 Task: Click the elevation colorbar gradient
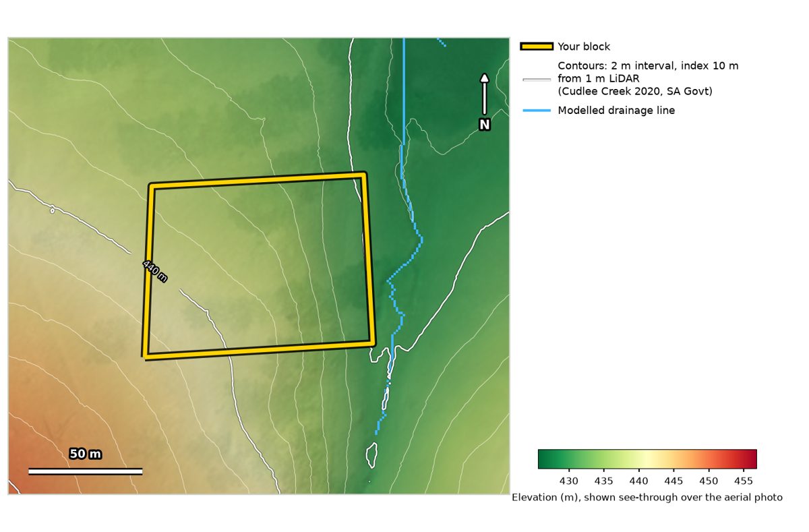pos(647,459)
